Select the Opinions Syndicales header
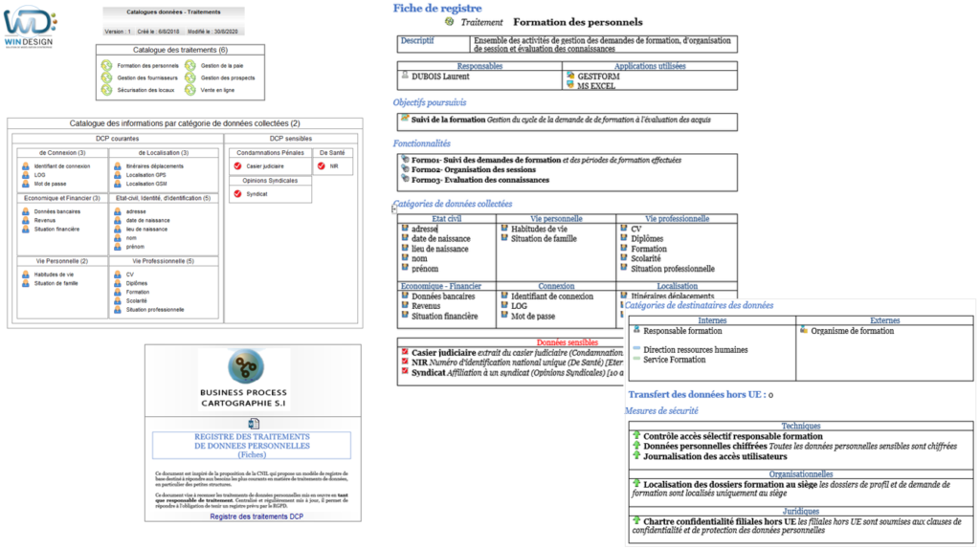980x549 pixels. click(x=270, y=181)
